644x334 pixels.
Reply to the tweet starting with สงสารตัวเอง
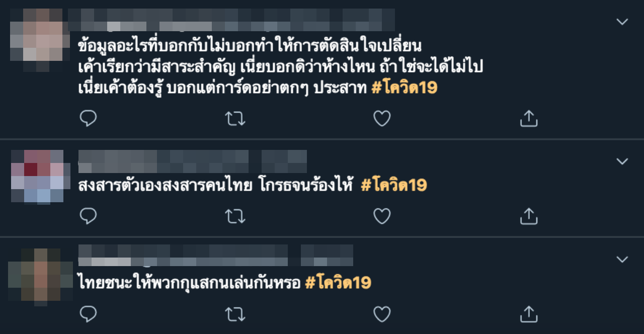point(88,216)
